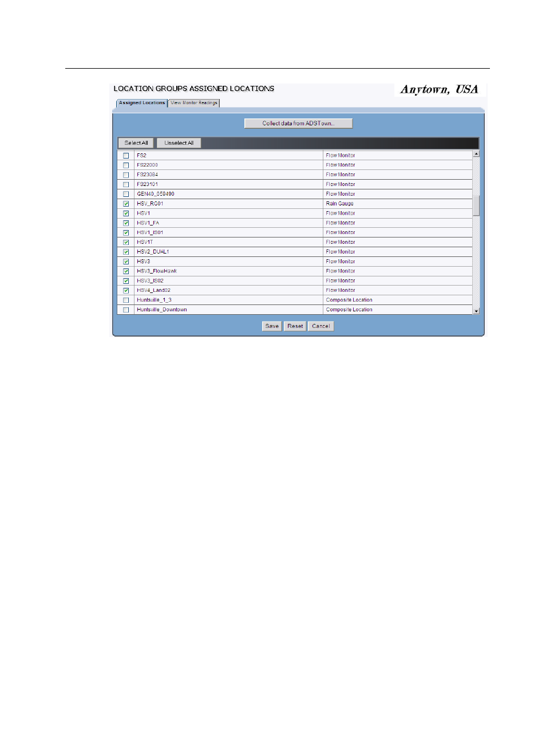Click the locations list scrollbar thumb

pos(476,206)
